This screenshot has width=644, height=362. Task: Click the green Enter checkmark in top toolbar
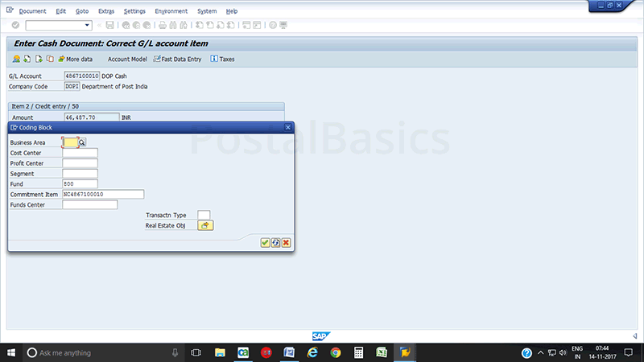15,26
